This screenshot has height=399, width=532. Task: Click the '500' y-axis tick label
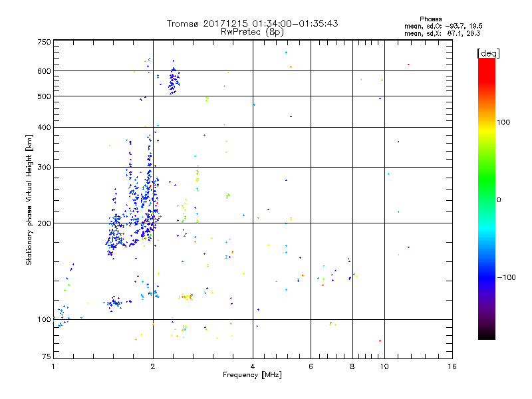tap(44, 96)
